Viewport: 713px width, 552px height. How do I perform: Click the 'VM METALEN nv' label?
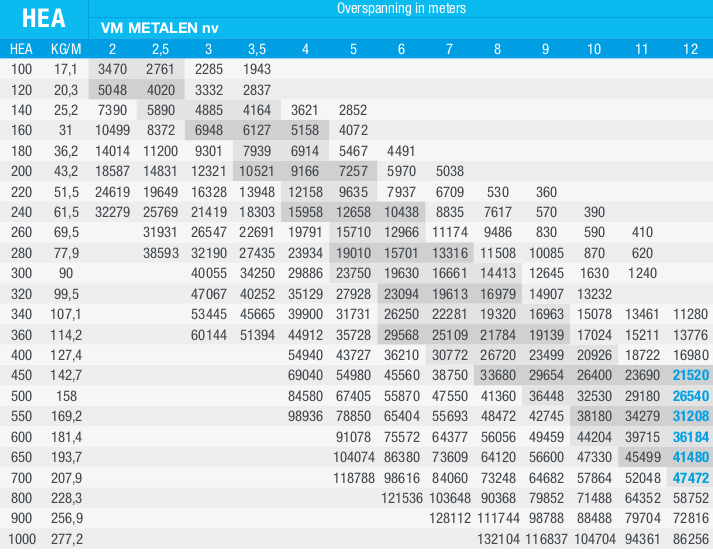pyautogui.click(x=160, y=28)
